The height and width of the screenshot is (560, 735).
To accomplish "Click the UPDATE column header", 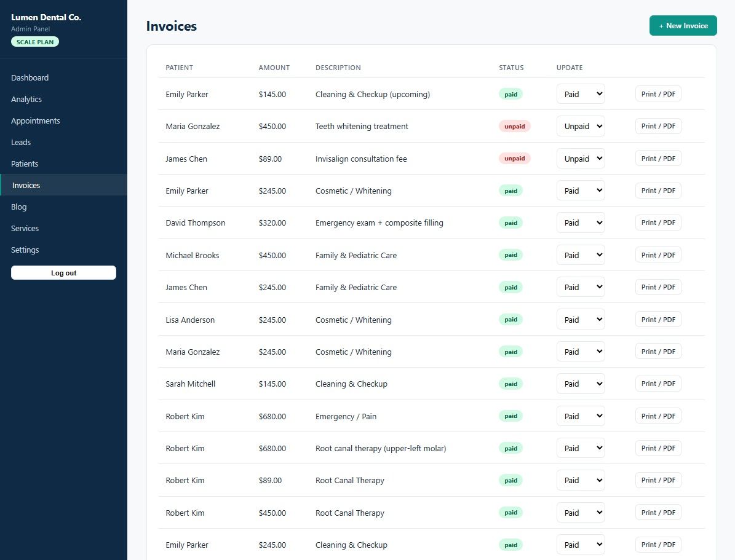I will tap(570, 68).
